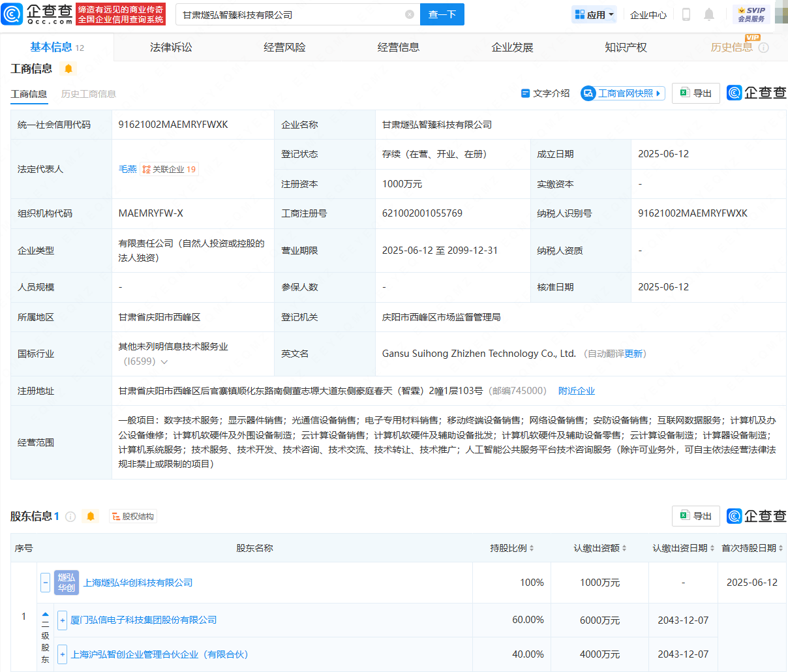Switch to 基本信息 tab

(57, 47)
